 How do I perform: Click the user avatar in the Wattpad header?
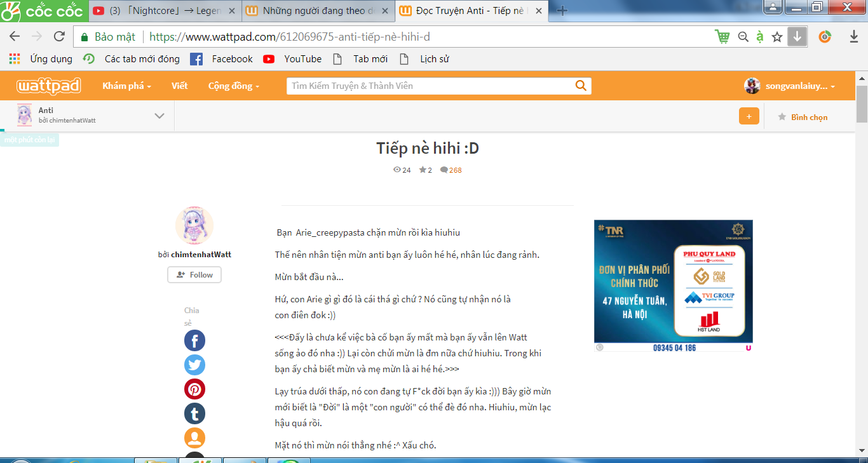pos(752,86)
